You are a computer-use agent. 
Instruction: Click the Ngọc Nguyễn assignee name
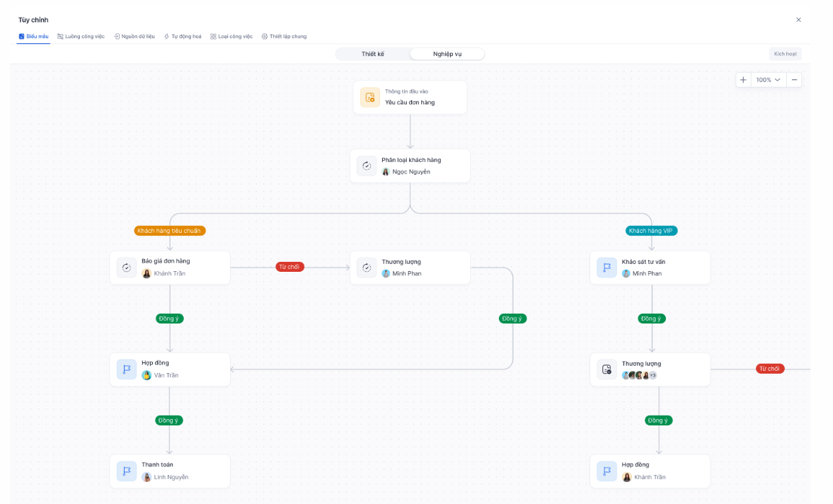pos(411,172)
